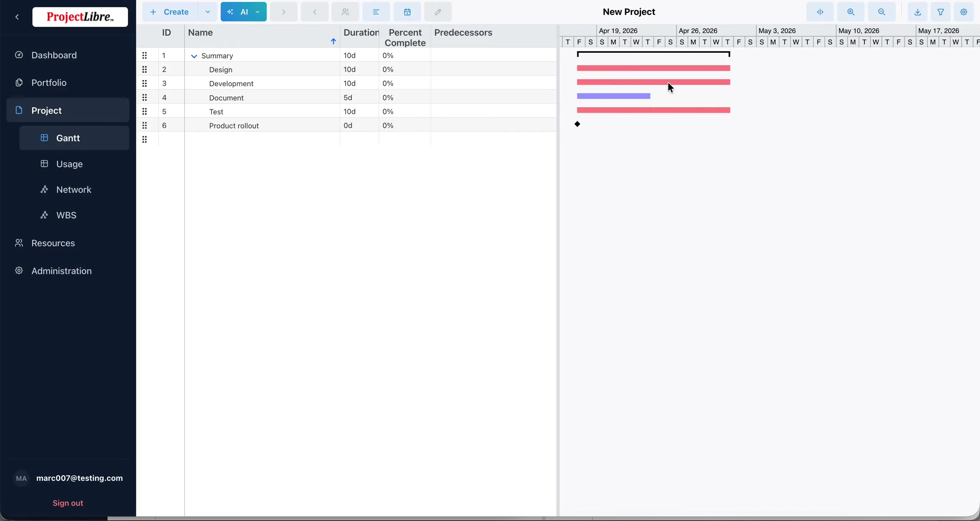Open the Create dropdown arrow
The height and width of the screenshot is (521, 980).
tap(207, 12)
